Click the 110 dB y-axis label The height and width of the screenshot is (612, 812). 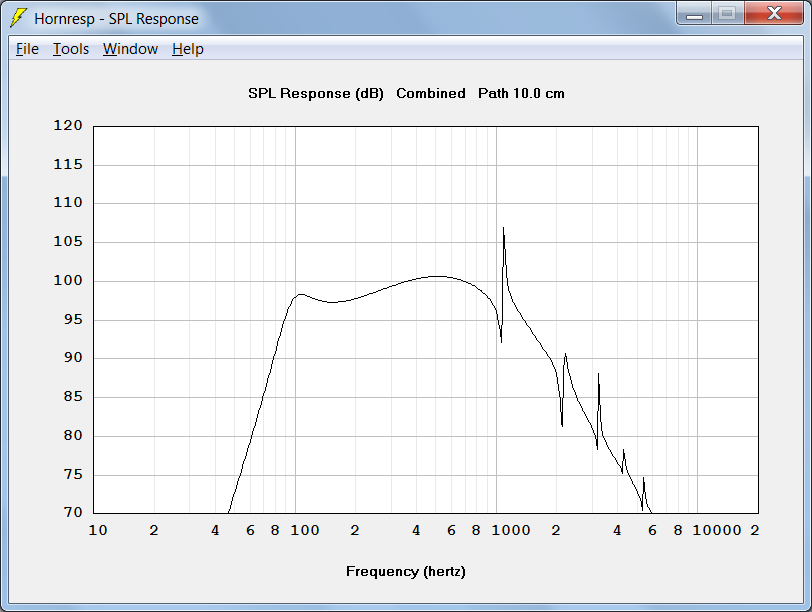68,202
